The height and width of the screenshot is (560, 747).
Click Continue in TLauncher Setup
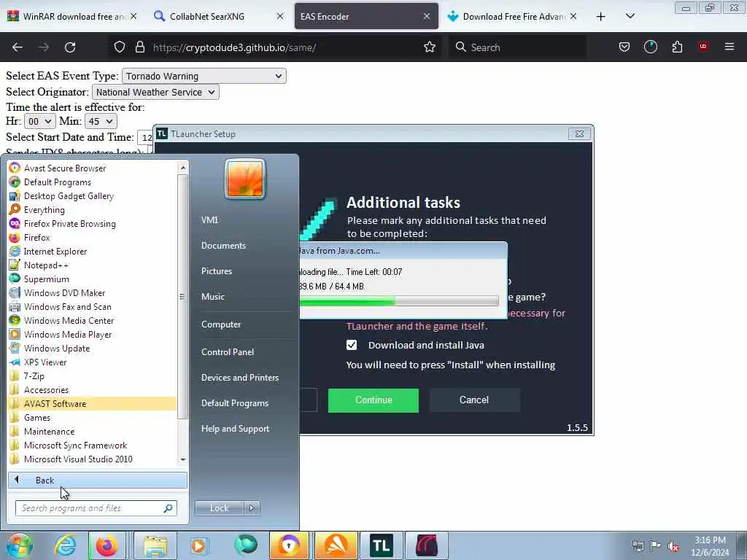[373, 400]
